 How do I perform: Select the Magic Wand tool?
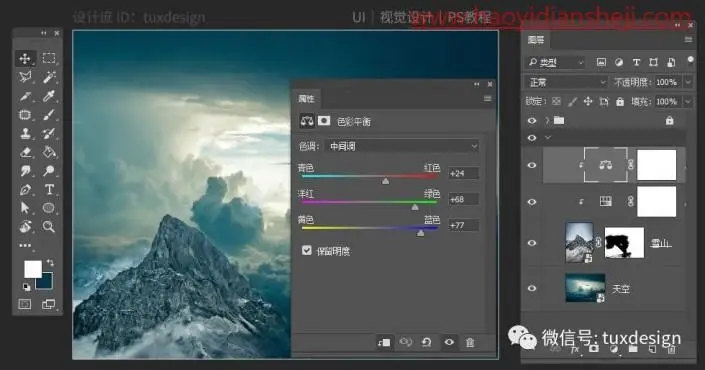[x=49, y=77]
